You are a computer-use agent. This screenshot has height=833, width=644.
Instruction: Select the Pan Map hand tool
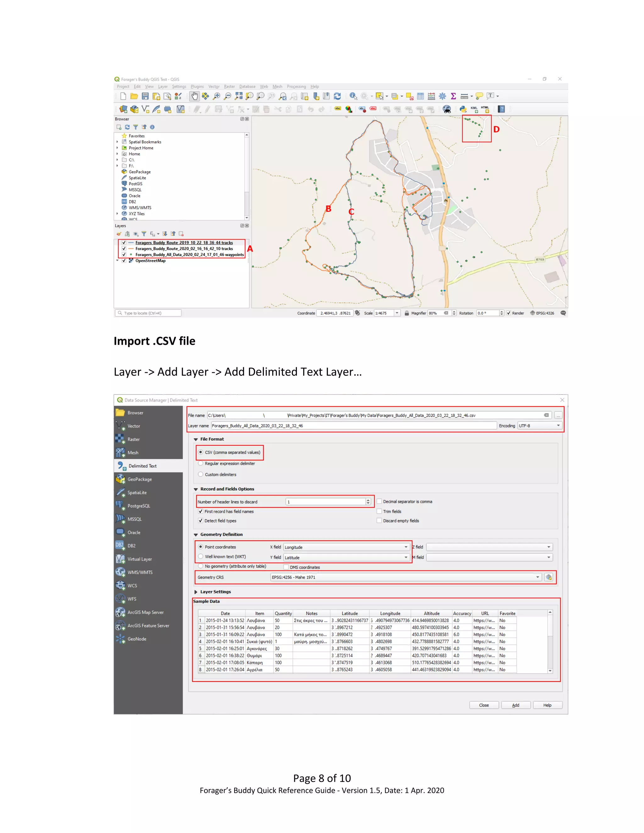coord(195,96)
